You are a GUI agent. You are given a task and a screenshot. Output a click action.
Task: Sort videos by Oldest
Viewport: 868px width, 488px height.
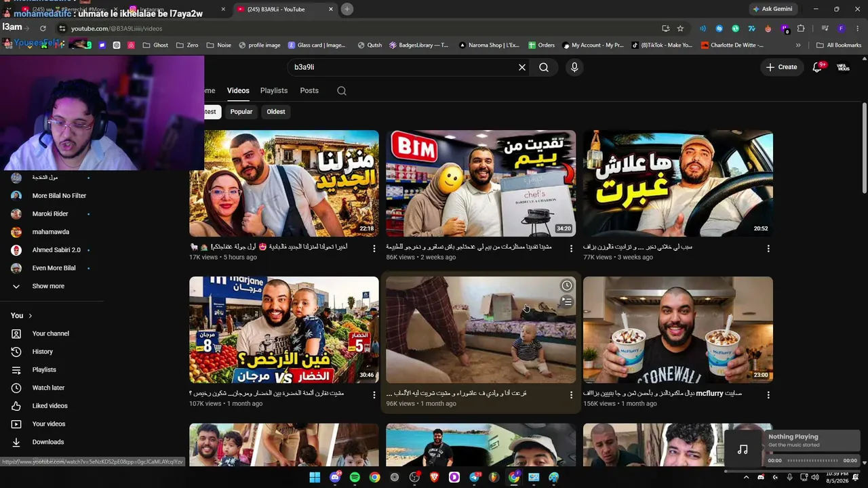[x=276, y=112]
